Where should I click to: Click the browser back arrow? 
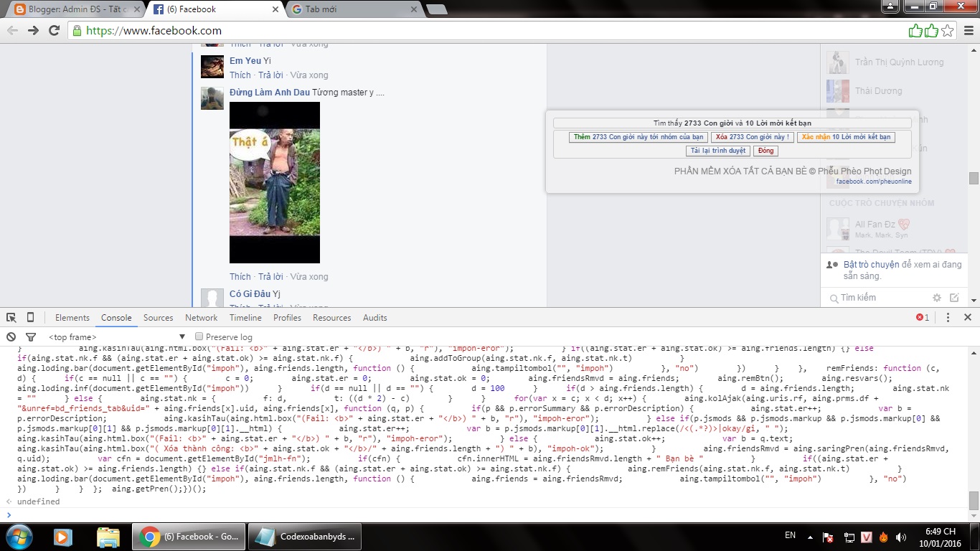click(x=12, y=30)
